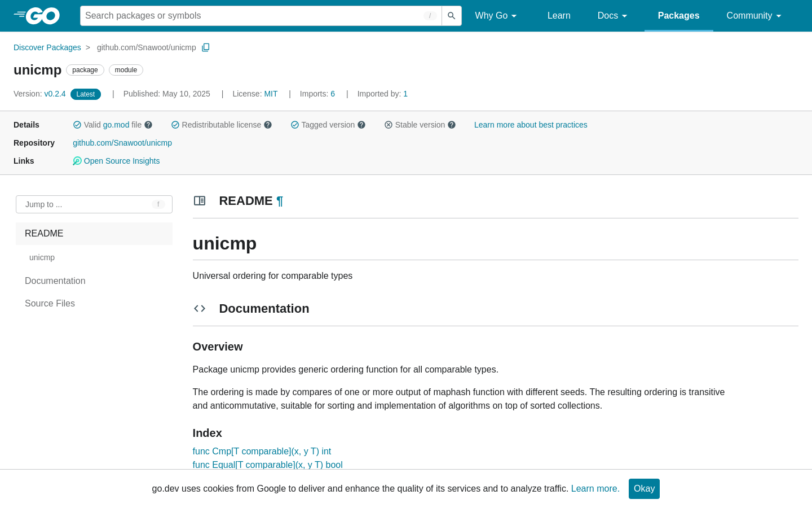812x508 pixels.
Task: Expand the Community dropdown menu
Action: [754, 16]
